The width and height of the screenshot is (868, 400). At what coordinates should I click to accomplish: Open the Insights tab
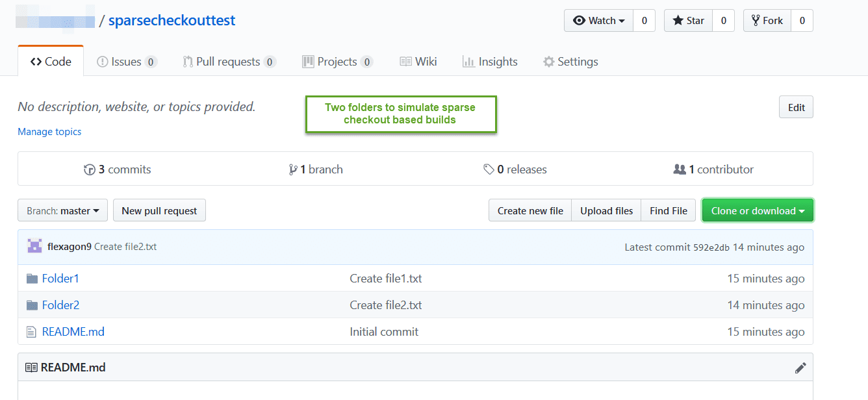click(x=490, y=62)
